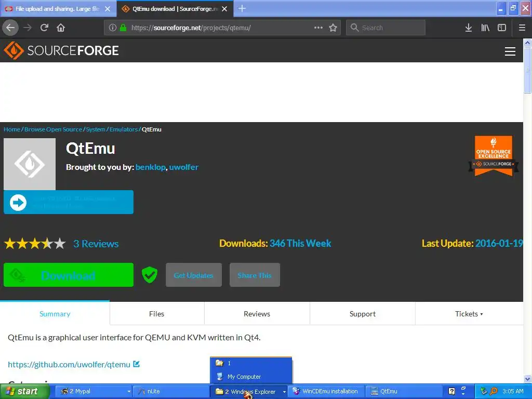Screen dimensions: 532x399
Task: Open the Support tab
Action: point(362,314)
